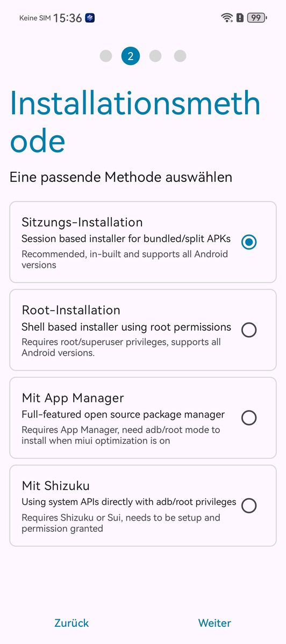The width and height of the screenshot is (286, 644).
Task: Jump to the fourth step dot
Action: [x=180, y=56]
